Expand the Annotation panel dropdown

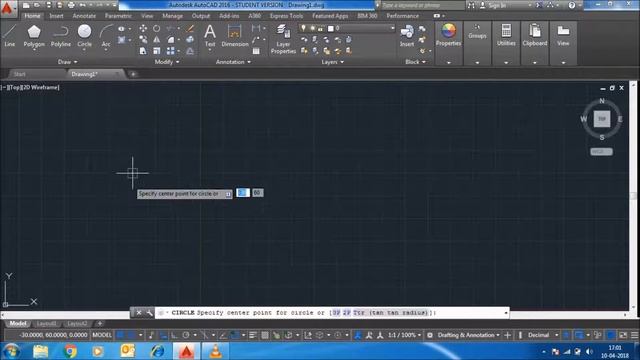pyautogui.click(x=233, y=62)
